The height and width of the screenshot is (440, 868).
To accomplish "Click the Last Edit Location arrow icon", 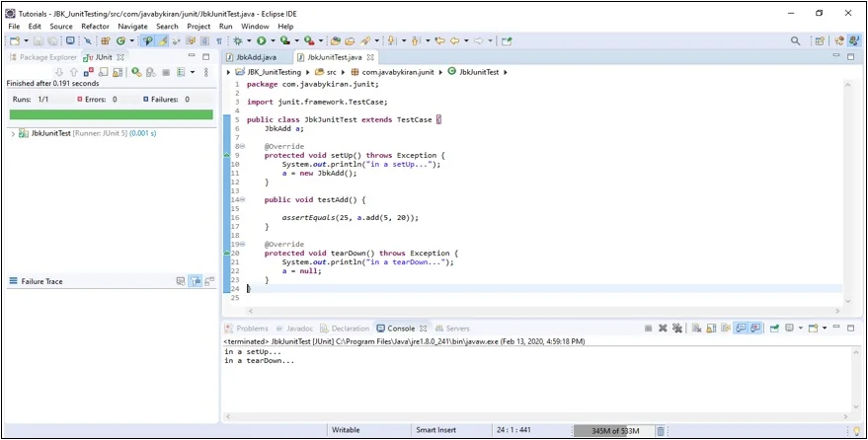I will (x=440, y=40).
